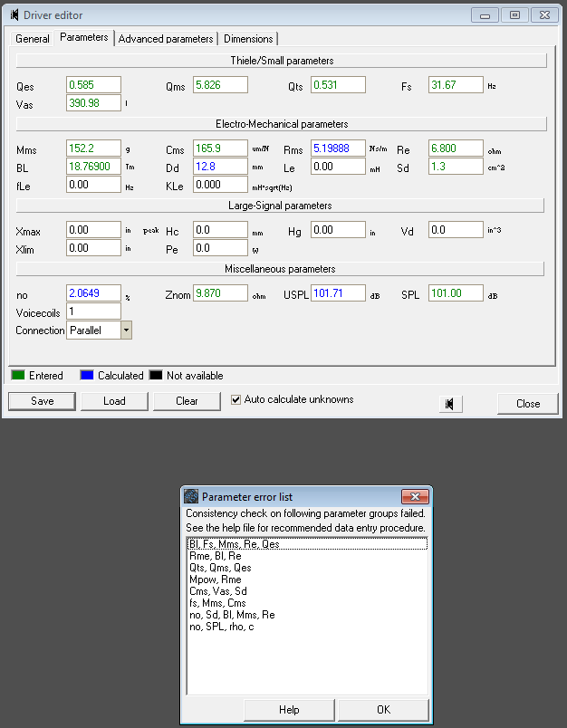Screen dimensions: 567x728
Task: Click the BL field showing 18.76900
Action: coord(93,167)
